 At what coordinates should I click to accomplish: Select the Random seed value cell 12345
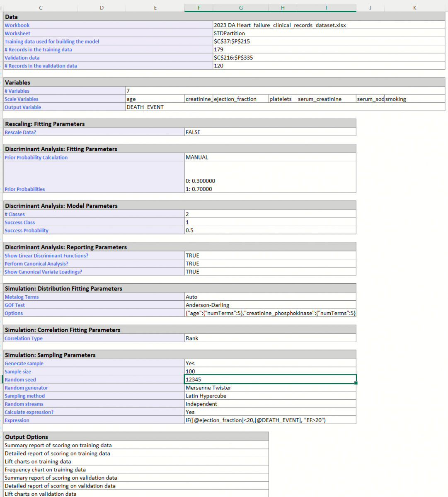270,379
